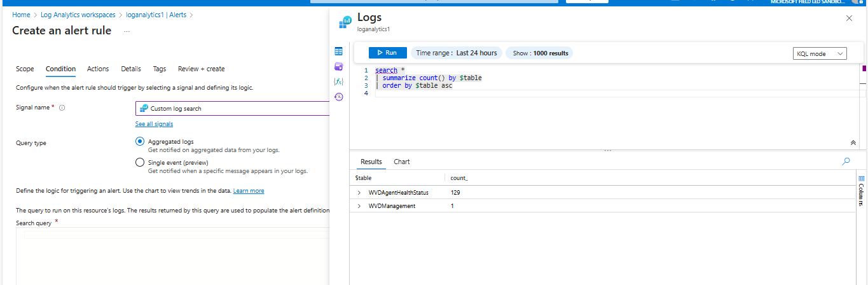The height and width of the screenshot is (285, 868).
Task: Select the Chart tab in Logs
Action: [x=402, y=162]
